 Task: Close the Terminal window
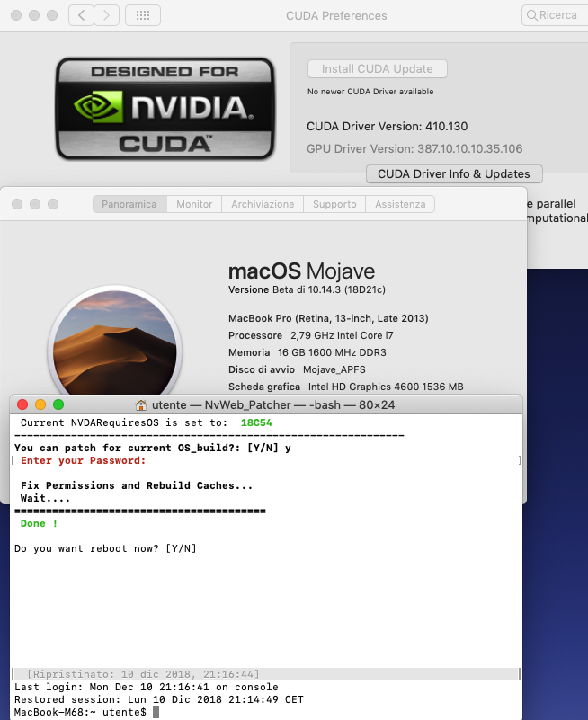click(22, 404)
